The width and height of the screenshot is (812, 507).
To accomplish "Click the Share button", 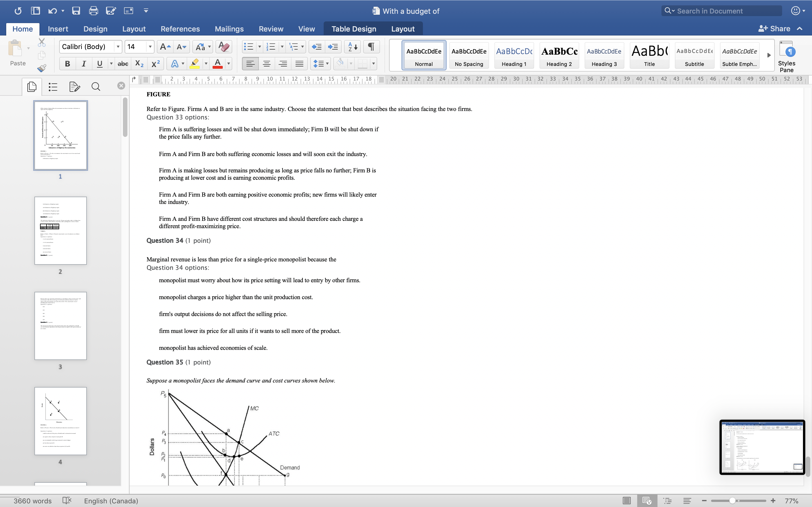I will tap(775, 29).
